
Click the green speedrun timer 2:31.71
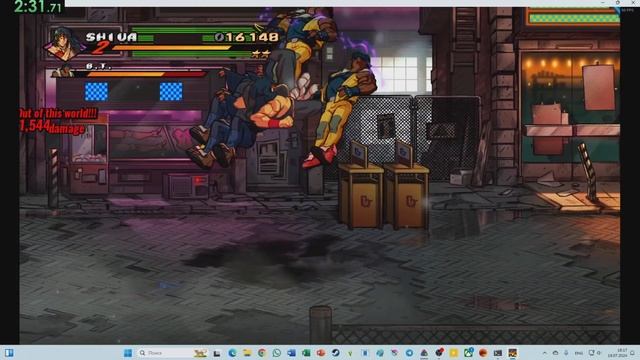pyautogui.click(x=38, y=7)
